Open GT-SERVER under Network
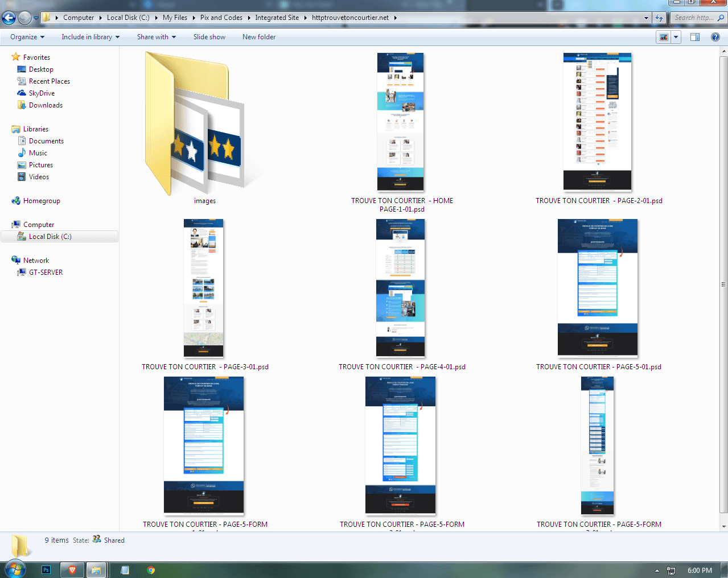Screen dimensions: 728x578 (40, 273)
